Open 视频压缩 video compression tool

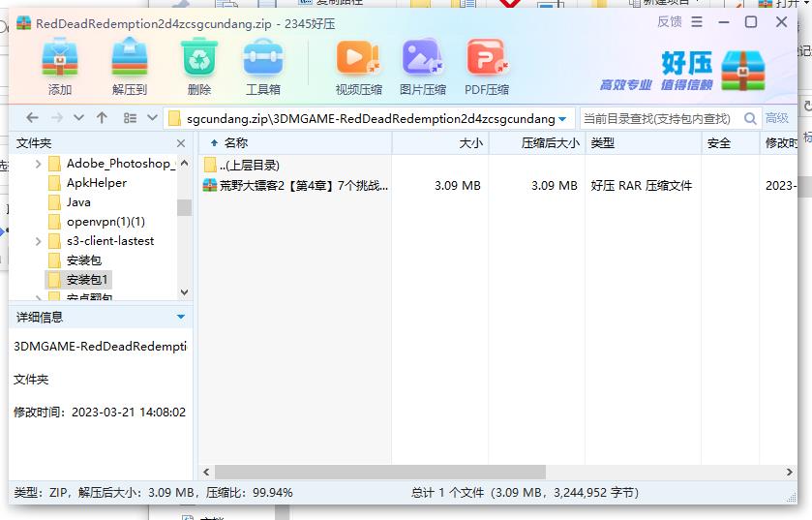pos(358,58)
